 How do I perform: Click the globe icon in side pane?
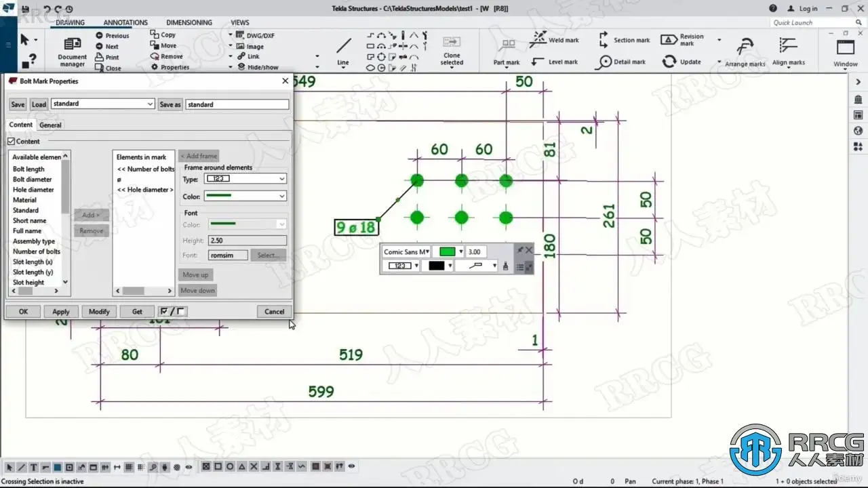(x=859, y=131)
